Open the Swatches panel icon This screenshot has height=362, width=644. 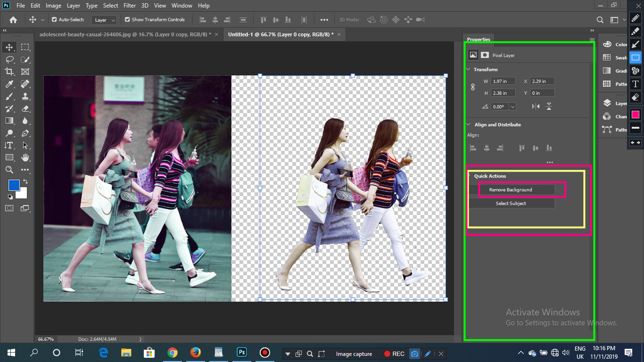point(607,58)
